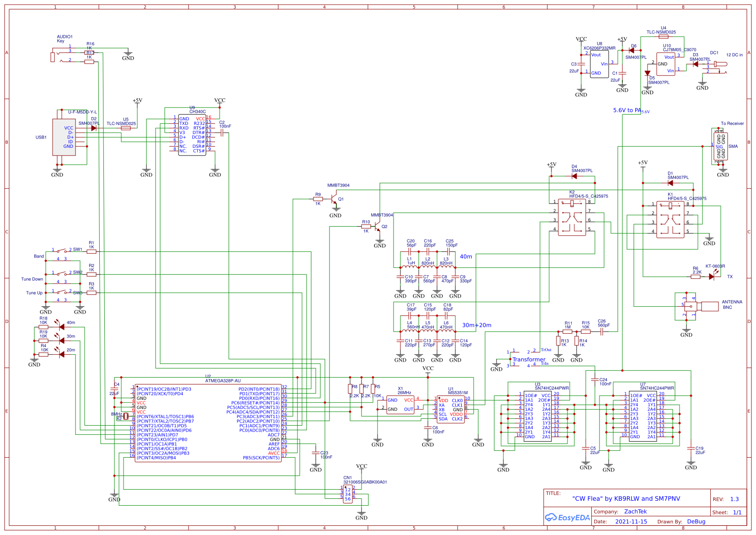Click the MS5351M clock generator U1
The image size is (756, 535).
coord(451,409)
